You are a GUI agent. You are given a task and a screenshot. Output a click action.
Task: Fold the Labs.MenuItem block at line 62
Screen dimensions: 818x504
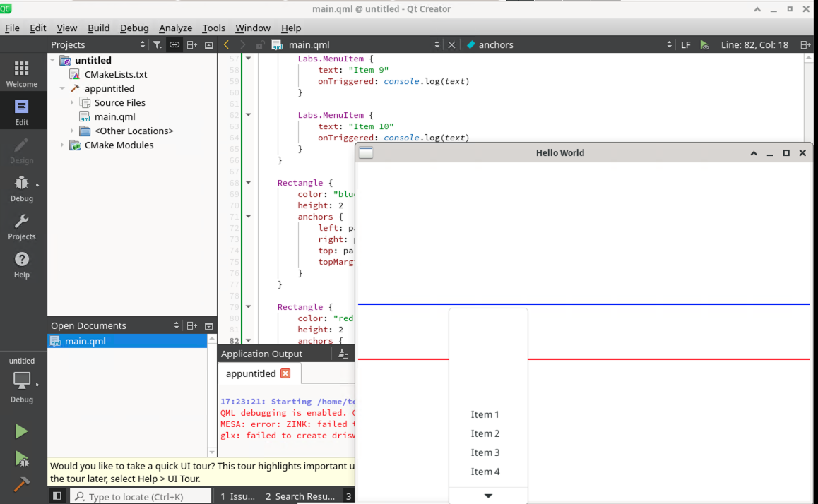(x=249, y=114)
